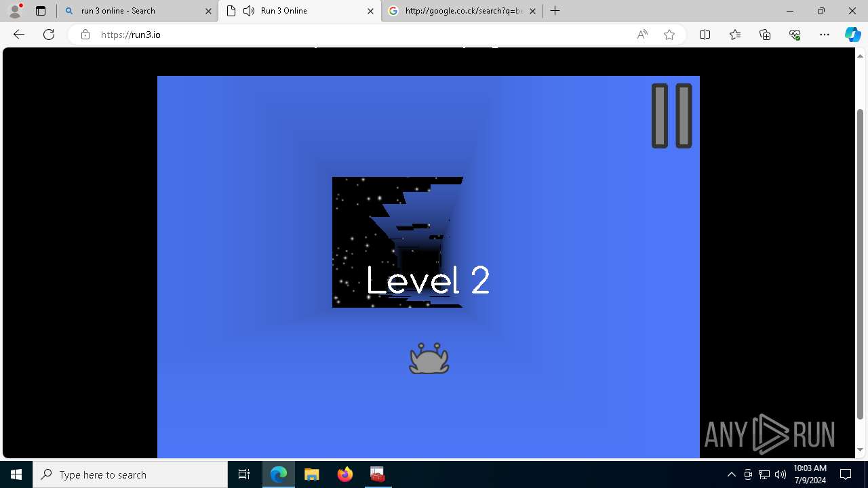Image resolution: width=868 pixels, height=488 pixels.
Task: Pause the Run 3 game
Action: 671,116
